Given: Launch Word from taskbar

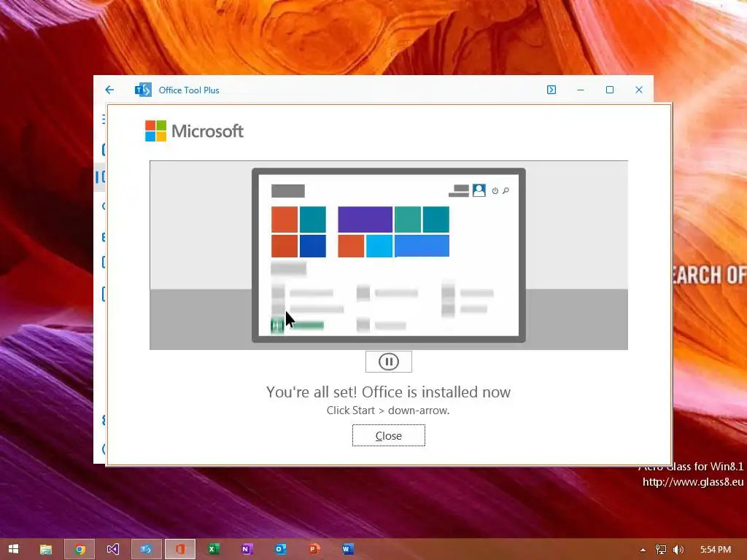Looking at the screenshot, I should (x=347, y=549).
